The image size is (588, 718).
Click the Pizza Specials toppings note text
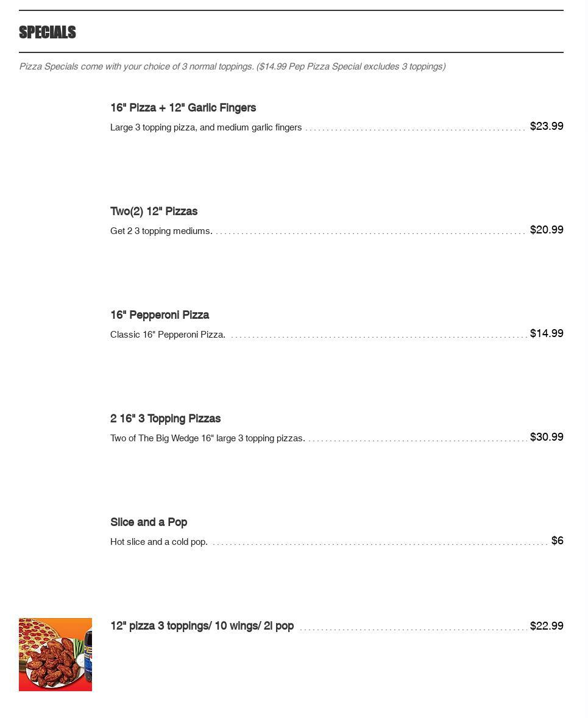[232, 66]
